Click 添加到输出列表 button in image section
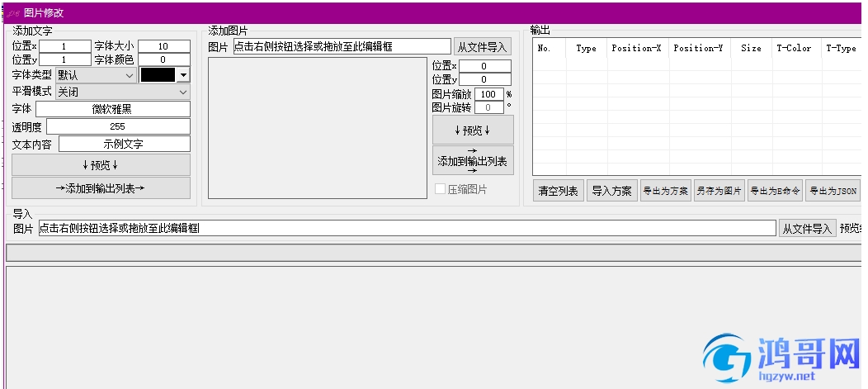This screenshot has width=868, height=389. [473, 161]
